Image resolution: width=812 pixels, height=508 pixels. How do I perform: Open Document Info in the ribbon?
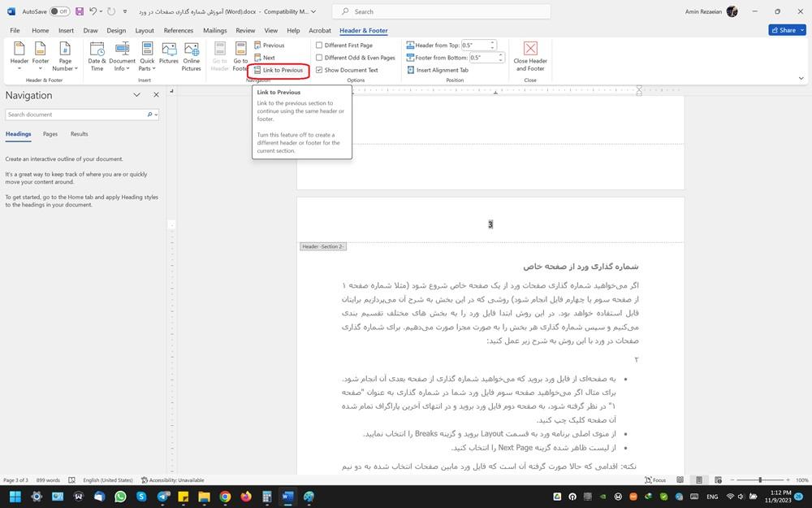pyautogui.click(x=122, y=59)
